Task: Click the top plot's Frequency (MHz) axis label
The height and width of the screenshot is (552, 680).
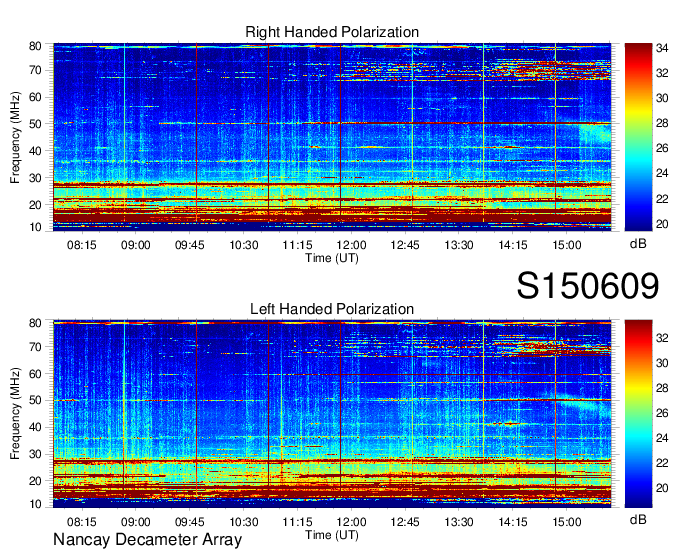Action: point(15,137)
